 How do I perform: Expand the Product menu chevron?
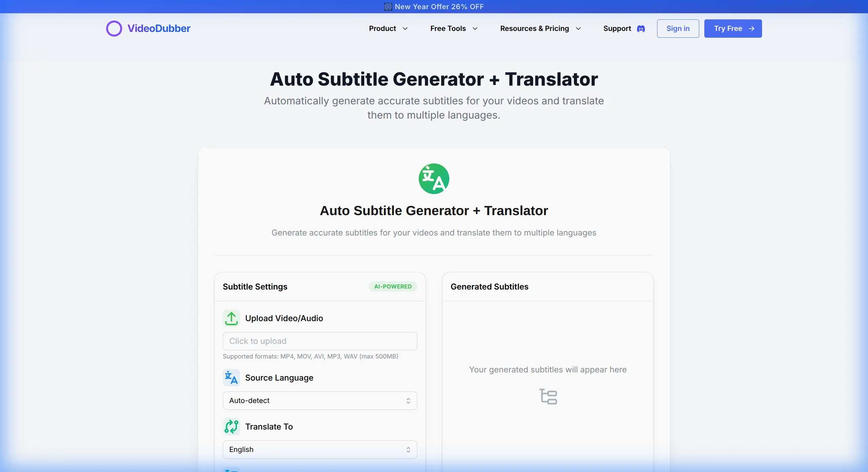click(x=406, y=29)
